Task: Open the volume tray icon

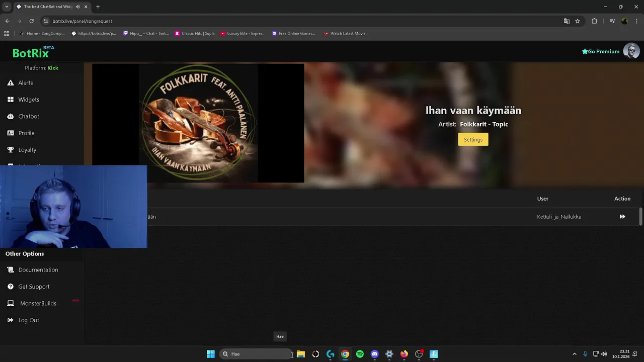Action: pos(604,354)
